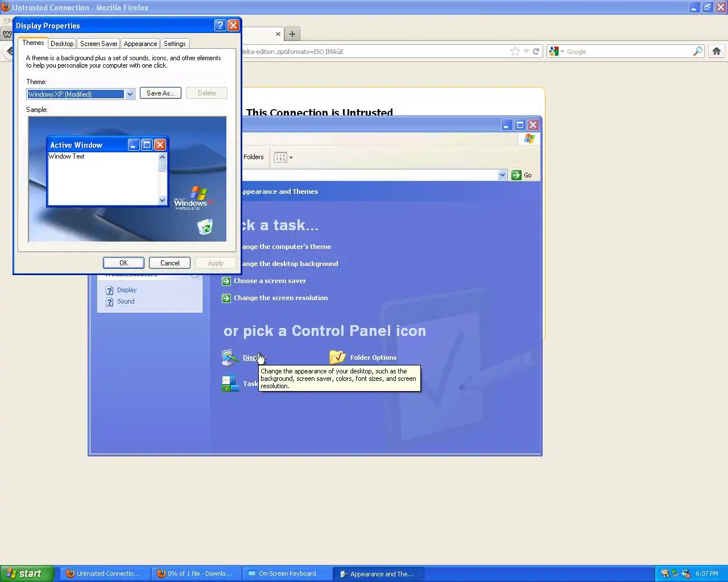Click the Folder Options link text

[373, 357]
